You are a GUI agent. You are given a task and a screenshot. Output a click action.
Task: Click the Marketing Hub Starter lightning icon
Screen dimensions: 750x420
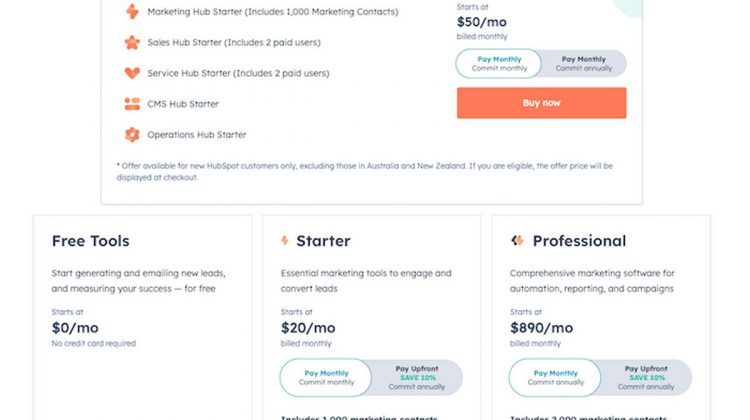pyautogui.click(x=132, y=11)
